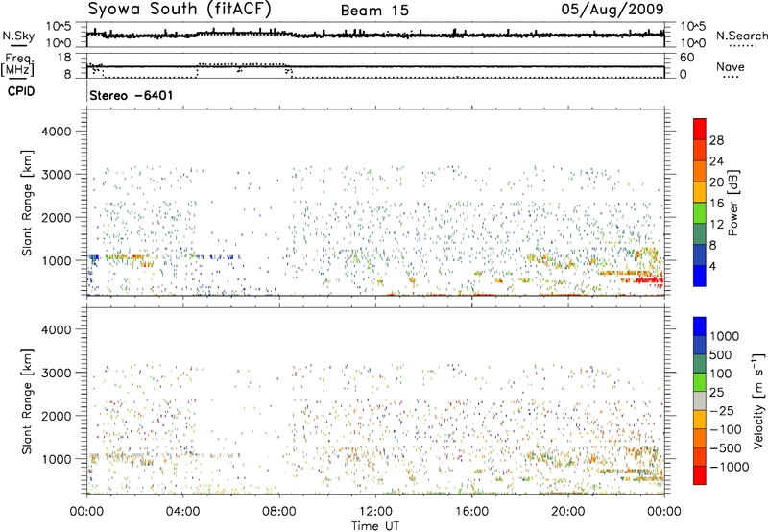Image resolution: width=768 pixels, height=532 pixels.
Task: Click the '100' label on Velocity colorbar
Action: coord(721,374)
